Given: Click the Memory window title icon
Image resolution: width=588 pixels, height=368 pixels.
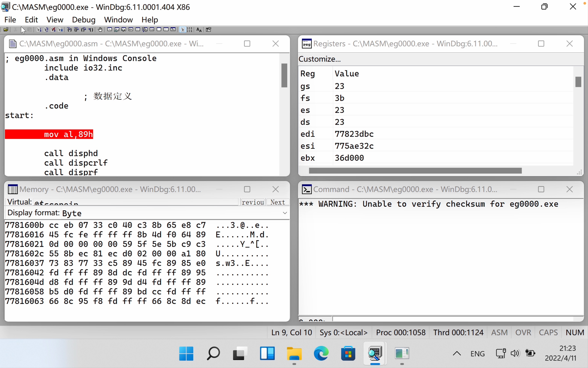Looking at the screenshot, I should [13, 189].
